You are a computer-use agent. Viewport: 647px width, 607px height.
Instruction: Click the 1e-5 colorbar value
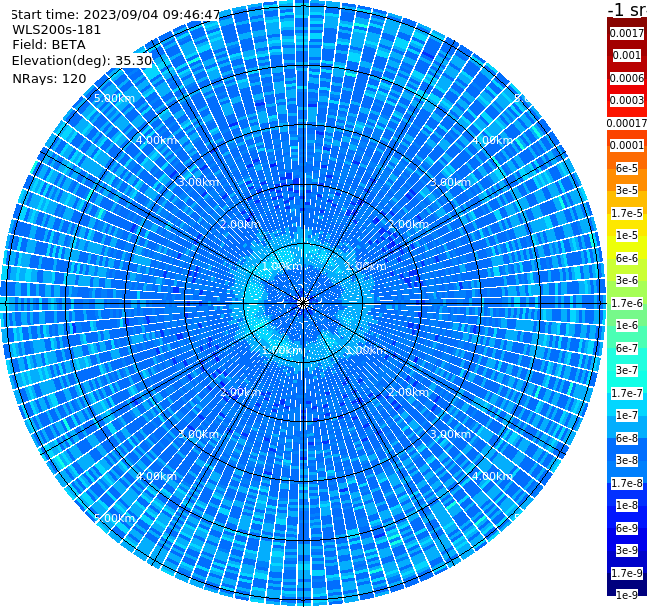(627, 235)
